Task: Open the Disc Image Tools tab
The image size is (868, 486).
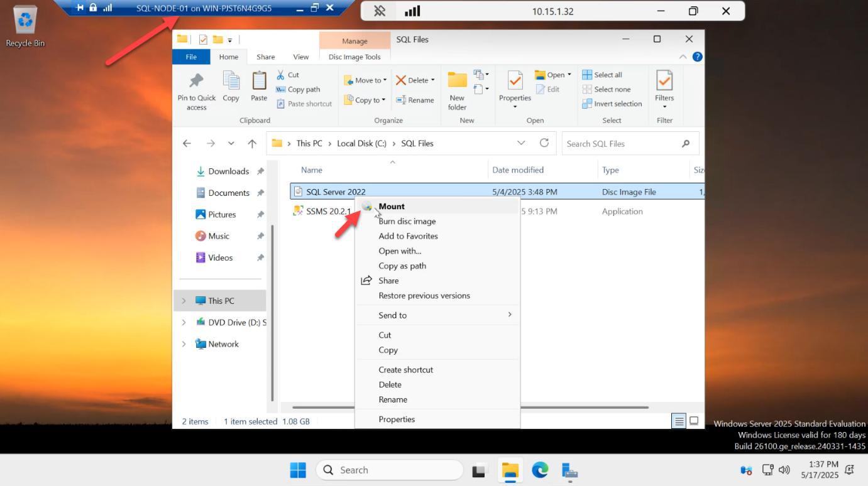Action: (354, 57)
